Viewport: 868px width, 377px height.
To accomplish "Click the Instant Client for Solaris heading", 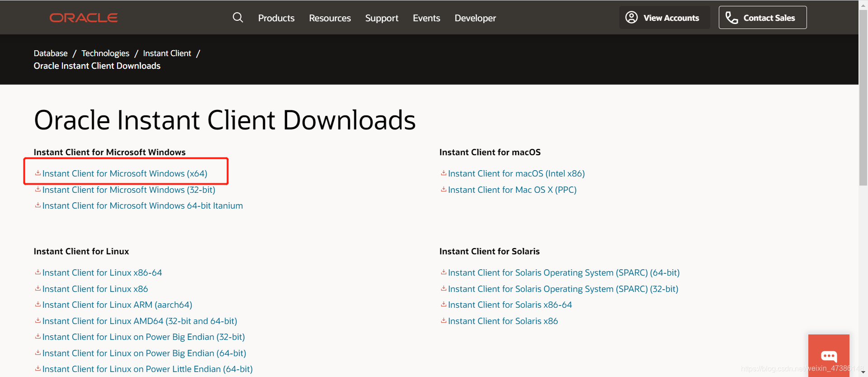I will click(x=490, y=251).
